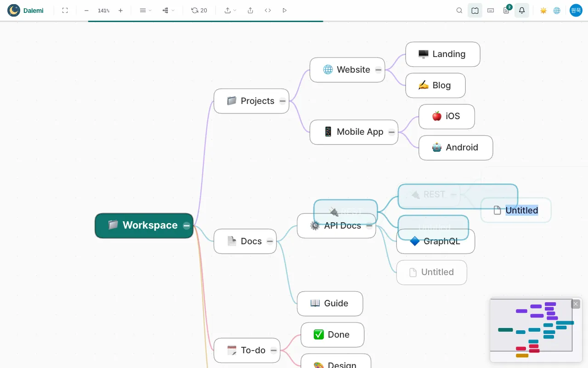
Task: Collapse the Workspace root node
Action: click(x=187, y=225)
